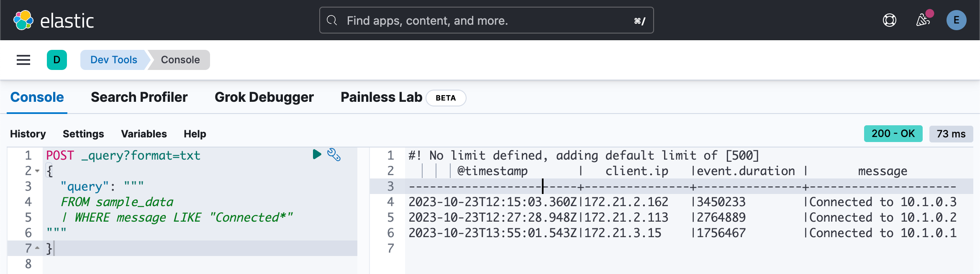Image resolution: width=980 pixels, height=274 pixels.
Task: Collapse the fold arrow on line 7
Action: [37, 248]
